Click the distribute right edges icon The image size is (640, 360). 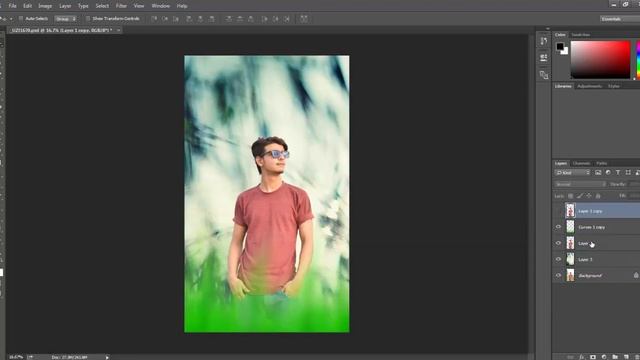coord(287,19)
